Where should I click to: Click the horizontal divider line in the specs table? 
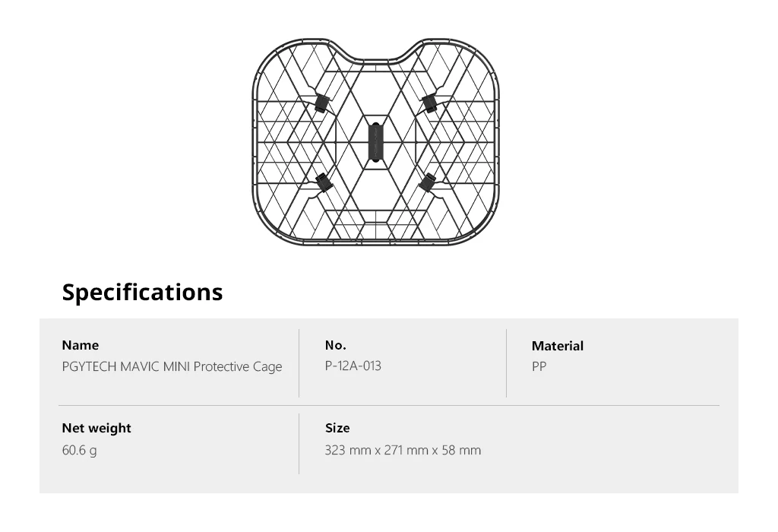tap(389, 405)
